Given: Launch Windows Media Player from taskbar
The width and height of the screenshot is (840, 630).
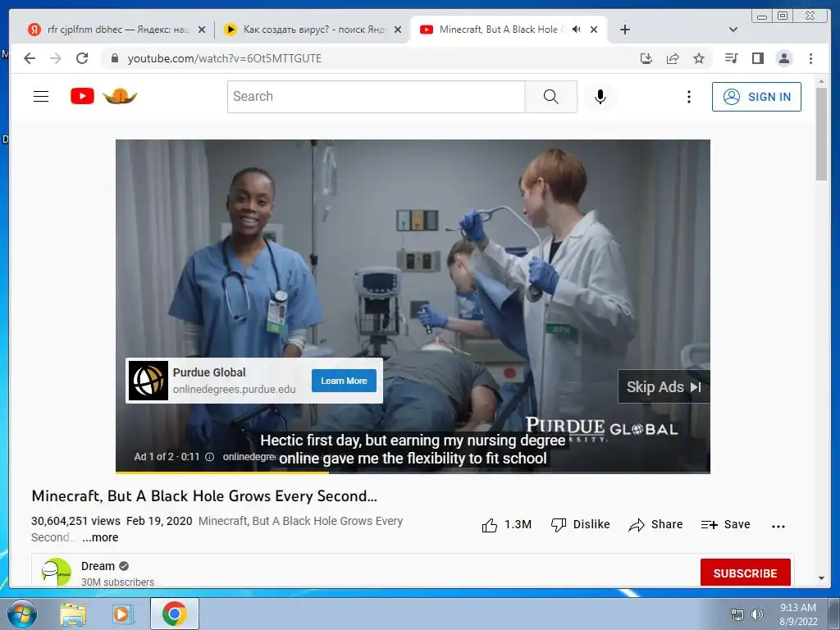Looking at the screenshot, I should coord(123,614).
